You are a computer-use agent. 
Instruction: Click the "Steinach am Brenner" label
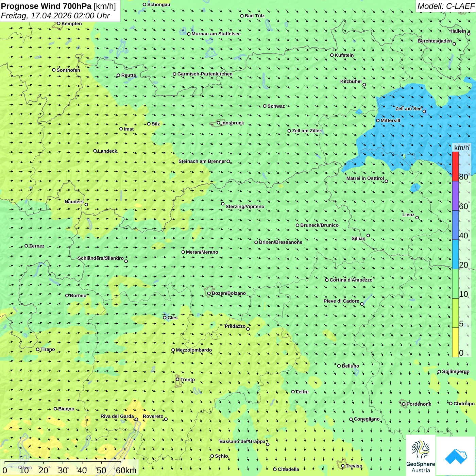point(202,161)
